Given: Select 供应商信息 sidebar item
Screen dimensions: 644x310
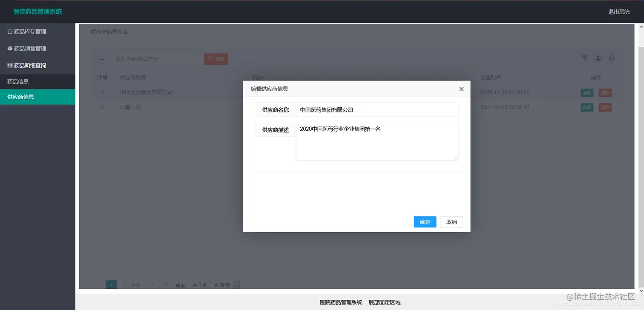Looking at the screenshot, I should coord(37,97).
